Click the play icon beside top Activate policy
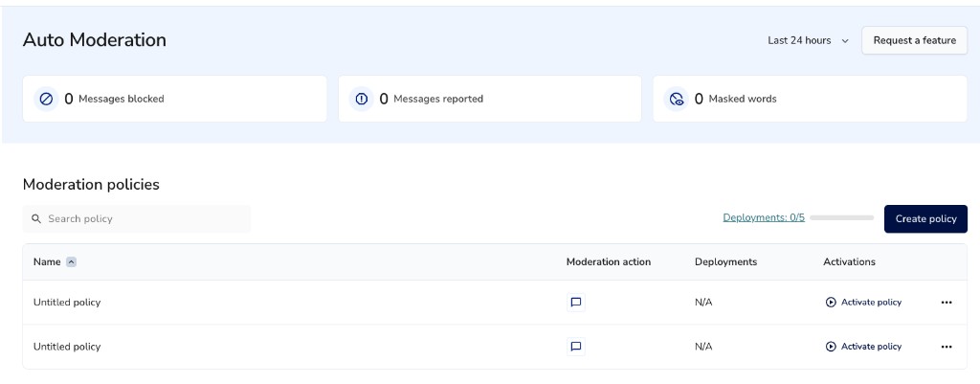The height and width of the screenshot is (384, 980). pyautogui.click(x=831, y=302)
